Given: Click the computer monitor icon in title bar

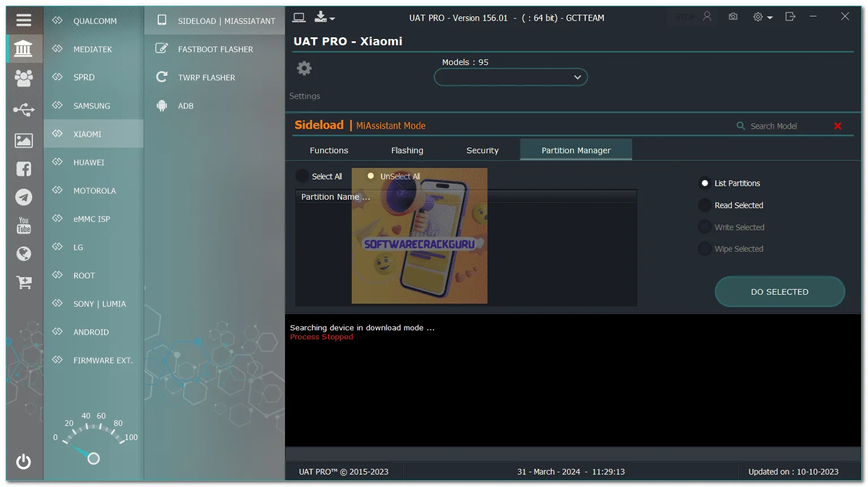Looking at the screenshot, I should (x=299, y=18).
